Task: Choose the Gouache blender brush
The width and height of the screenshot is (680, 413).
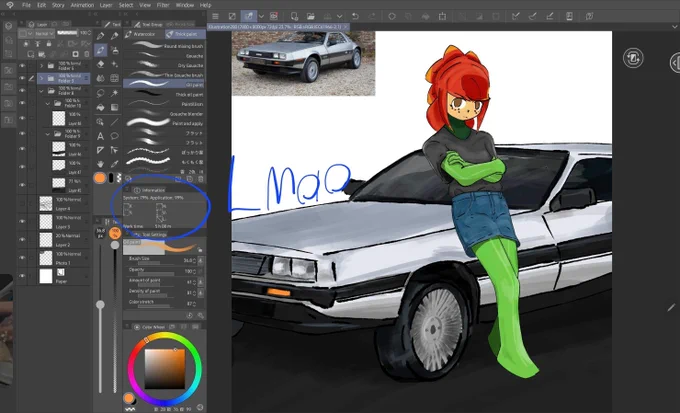Action: click(164, 114)
